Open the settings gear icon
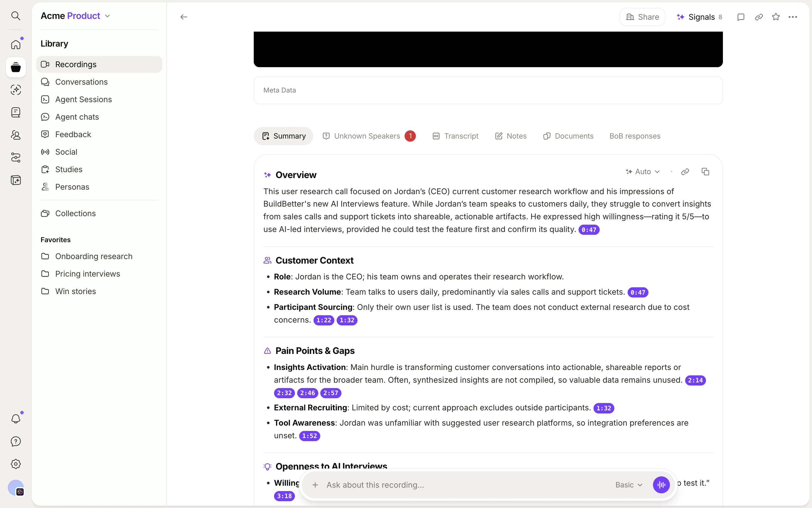Screen dimensions: 812x508 pyautogui.click(x=16, y=464)
